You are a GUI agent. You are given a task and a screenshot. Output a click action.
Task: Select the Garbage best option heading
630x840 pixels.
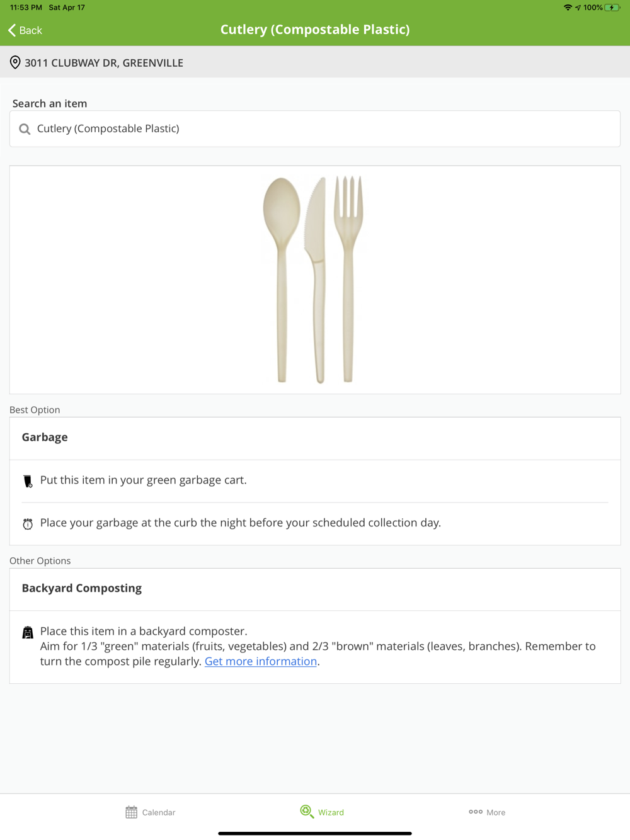(45, 438)
